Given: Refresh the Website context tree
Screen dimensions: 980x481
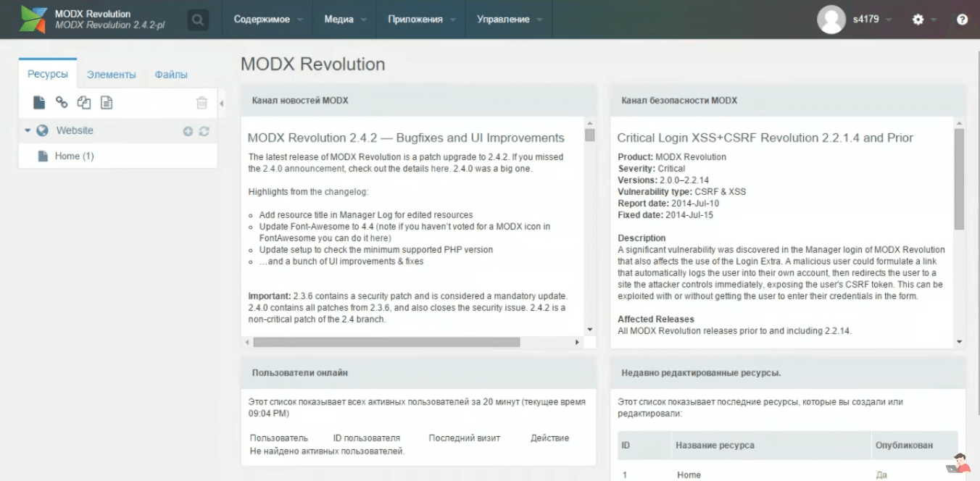Looking at the screenshot, I should [x=204, y=131].
